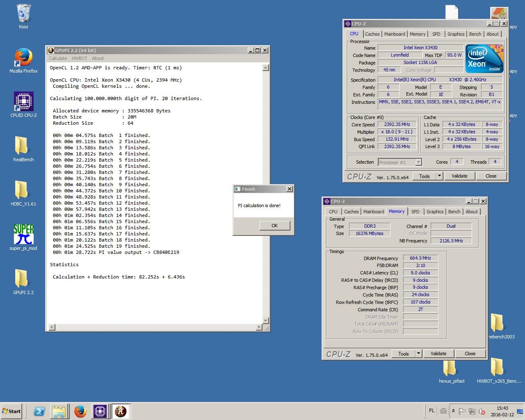This screenshot has height=420, width=525.
Task: Click the network tray icon
Action: tap(472, 411)
